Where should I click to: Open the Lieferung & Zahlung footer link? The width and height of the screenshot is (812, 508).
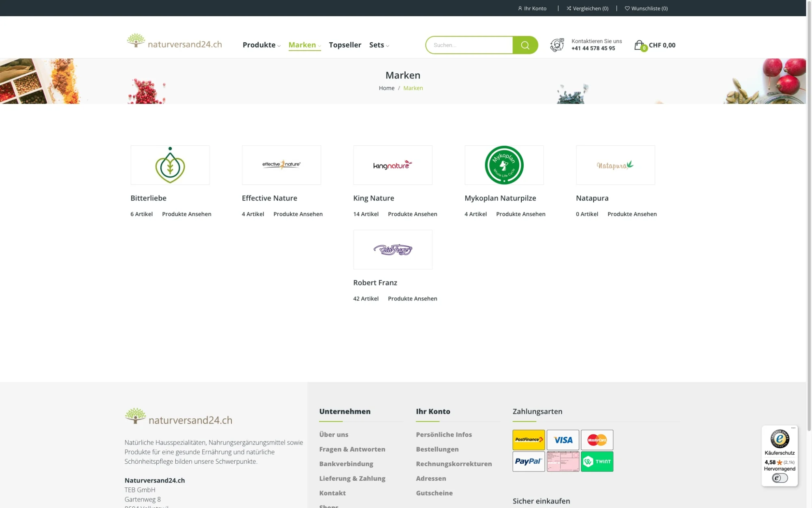tap(352, 478)
